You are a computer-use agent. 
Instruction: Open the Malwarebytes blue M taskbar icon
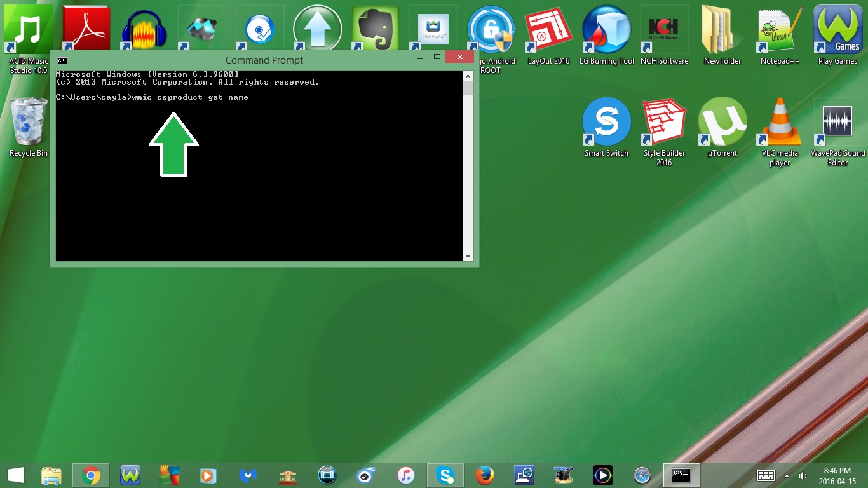[248, 475]
